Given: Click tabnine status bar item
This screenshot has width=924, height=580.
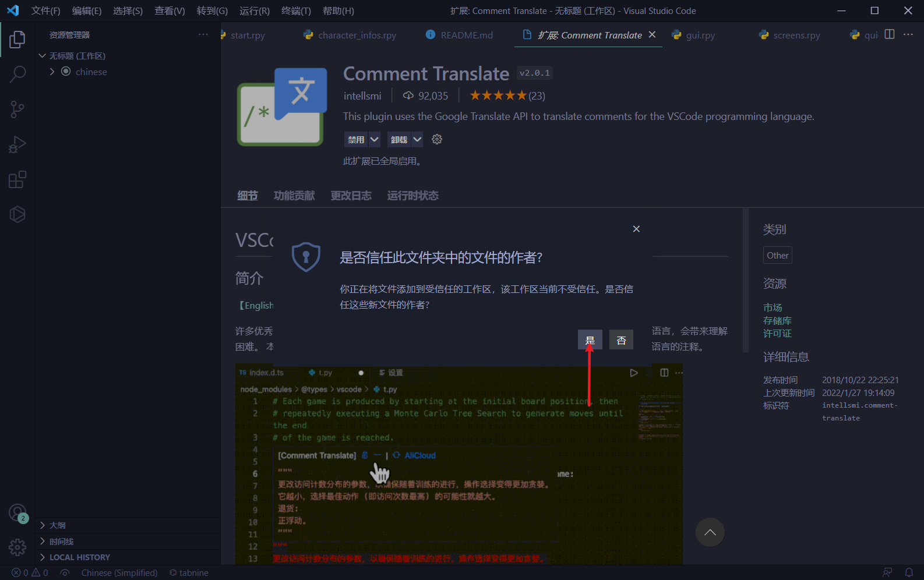Looking at the screenshot, I should click(x=189, y=573).
